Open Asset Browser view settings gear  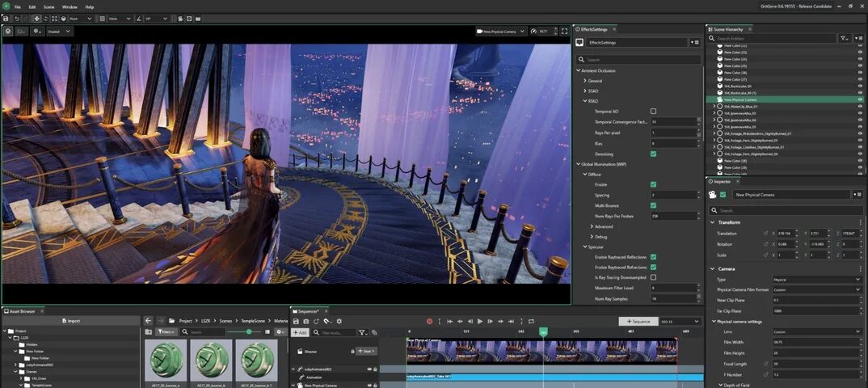pos(280,332)
